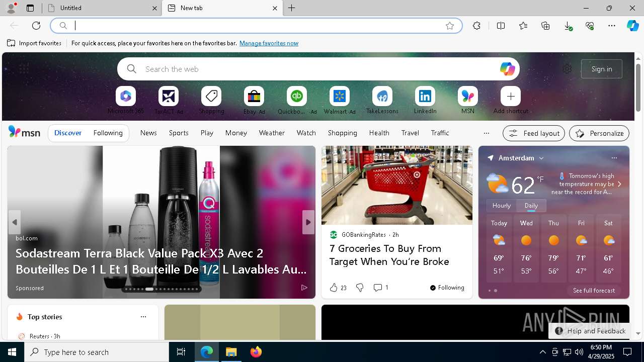
Task: Click Help and Feedback button
Action: click(x=590, y=331)
